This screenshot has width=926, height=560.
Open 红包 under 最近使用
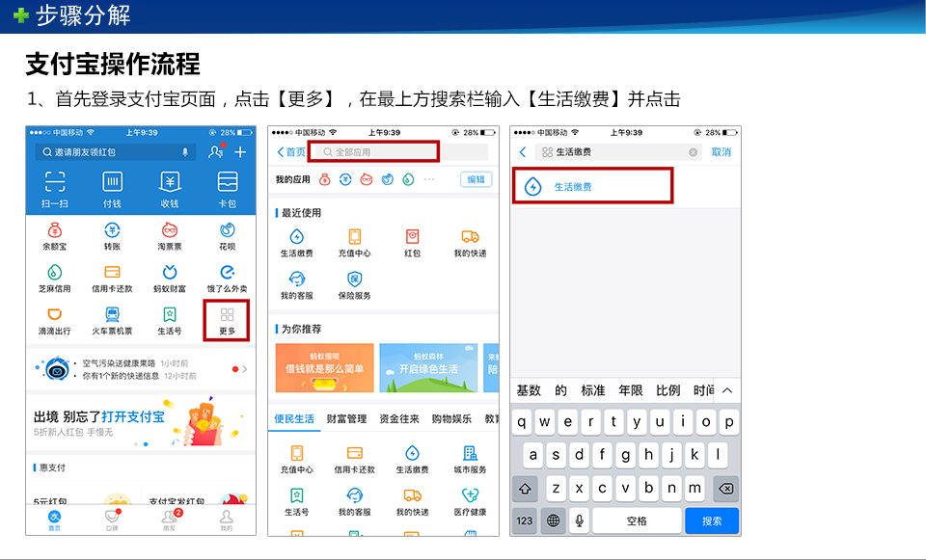coord(412,243)
